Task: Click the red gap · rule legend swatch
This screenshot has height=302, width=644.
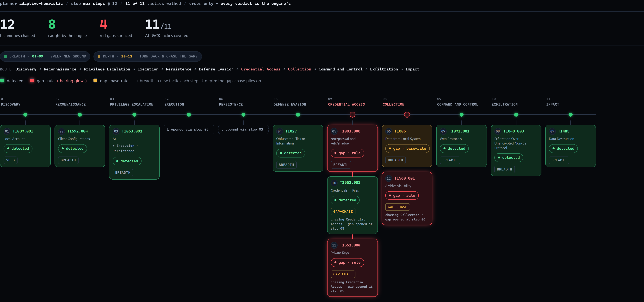Action: [32, 81]
